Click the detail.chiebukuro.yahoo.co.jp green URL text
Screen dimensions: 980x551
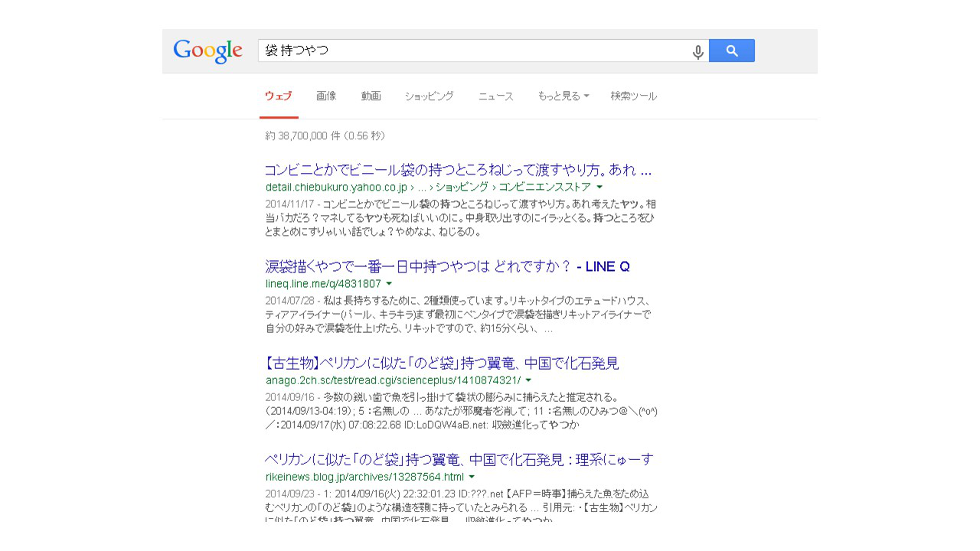(x=428, y=187)
